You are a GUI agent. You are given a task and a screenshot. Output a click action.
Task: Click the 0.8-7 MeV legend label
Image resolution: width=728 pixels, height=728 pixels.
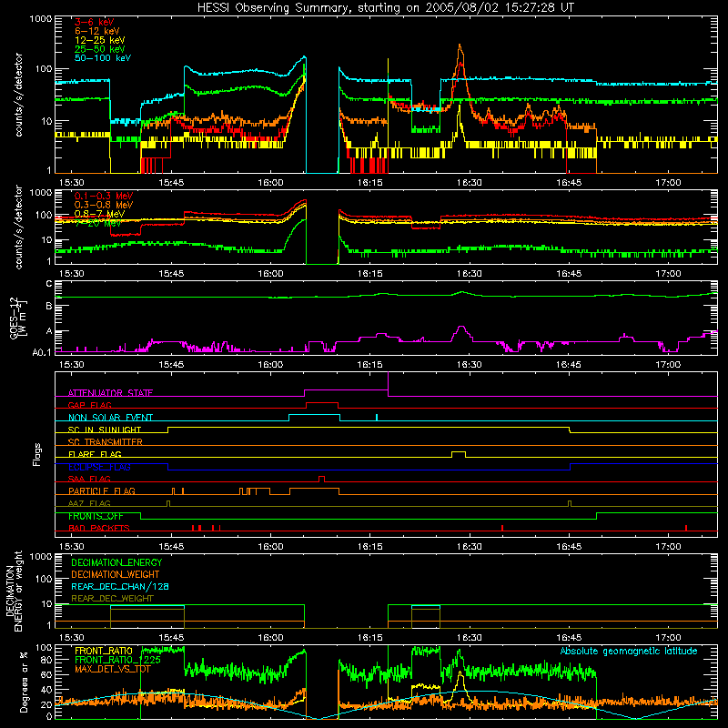click(x=99, y=214)
